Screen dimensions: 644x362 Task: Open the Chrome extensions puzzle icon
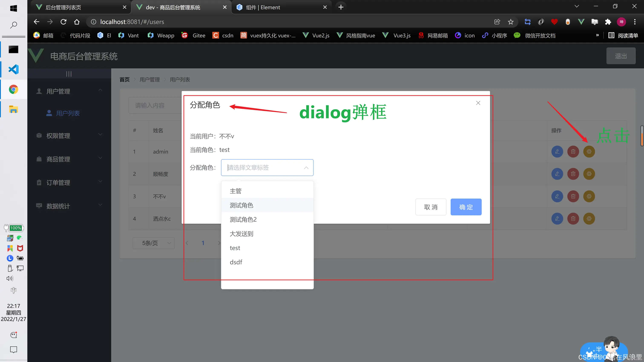(x=608, y=22)
